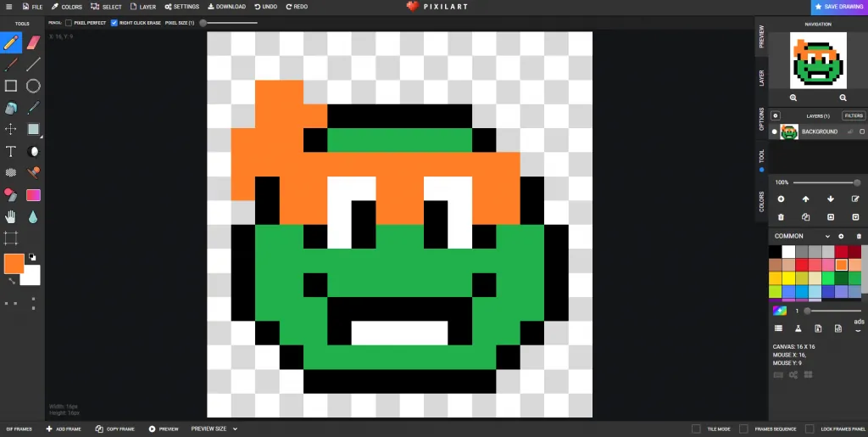Enable Frames Sequence checkbox
Image resolution: width=868 pixels, height=437 pixels.
coord(744,429)
